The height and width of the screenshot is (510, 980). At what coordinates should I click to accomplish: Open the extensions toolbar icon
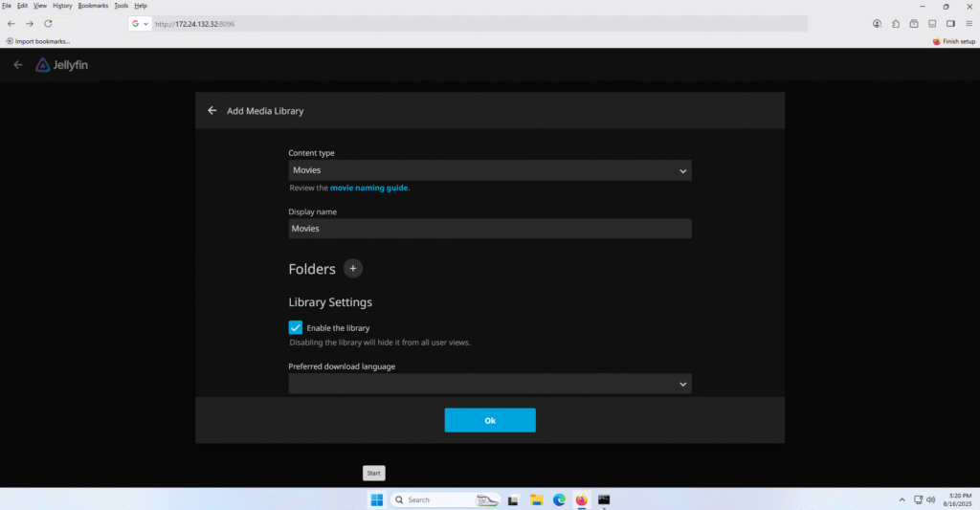pyautogui.click(x=896, y=24)
